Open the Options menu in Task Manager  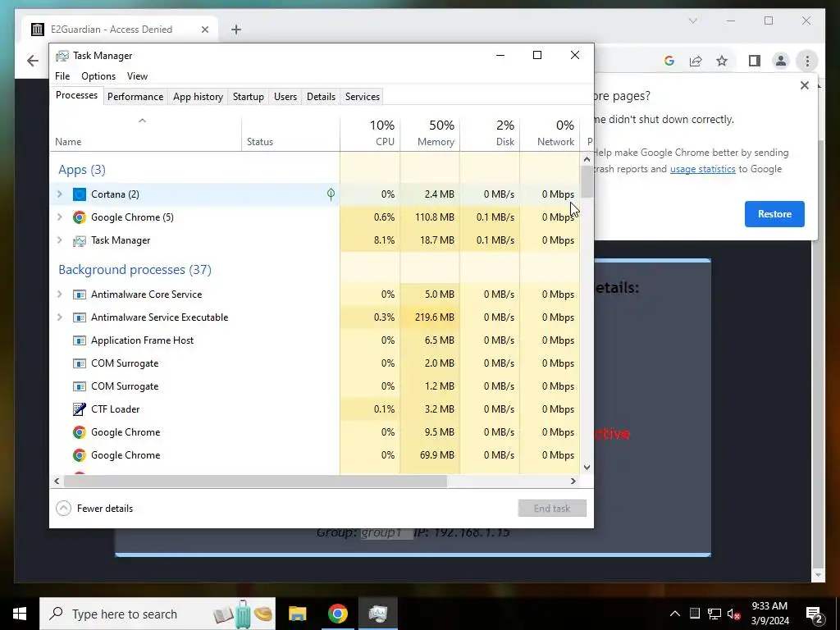click(x=98, y=76)
